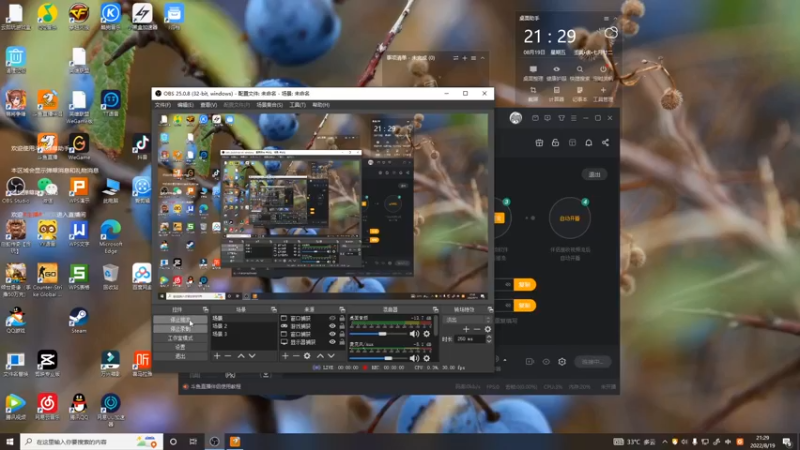
Task: Click the Stop Recording button in OBS controls
Action: 181,329
